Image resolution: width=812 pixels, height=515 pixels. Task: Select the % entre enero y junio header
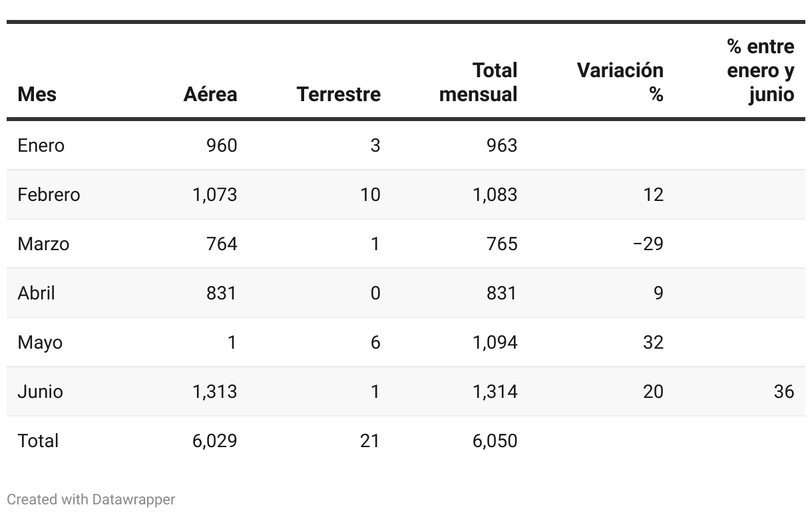(x=761, y=71)
